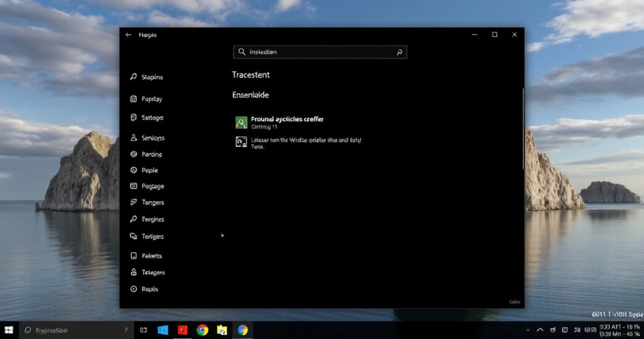The height and width of the screenshot is (339, 644).
Task: Click the yellow folder taskbar icon
Action: (222, 330)
